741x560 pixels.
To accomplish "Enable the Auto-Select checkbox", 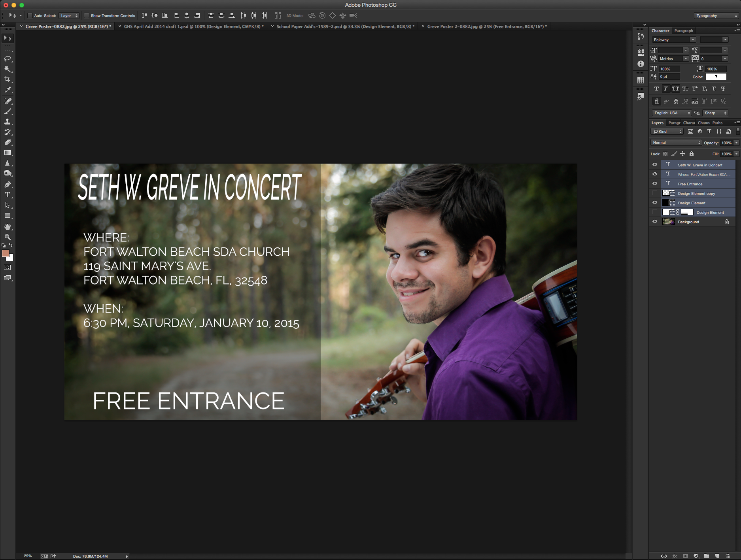I will [x=30, y=16].
